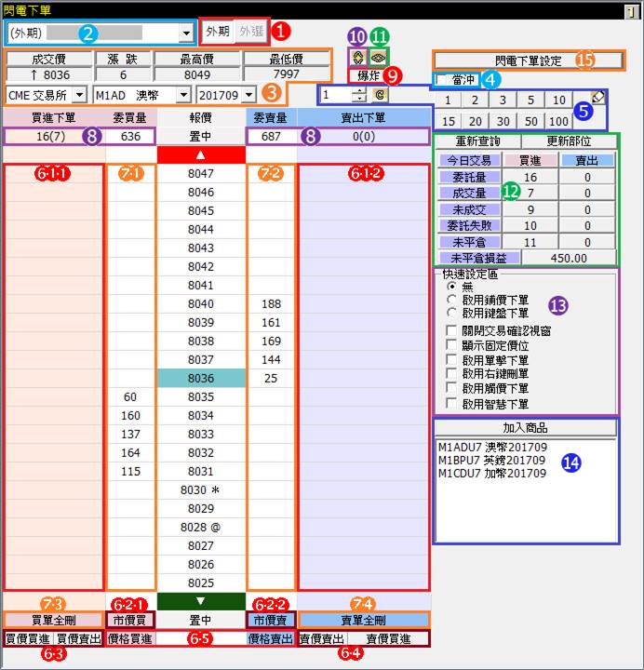Set quantity with the 20 preset button
Viewport: 644px width, 670px height.
476,121
